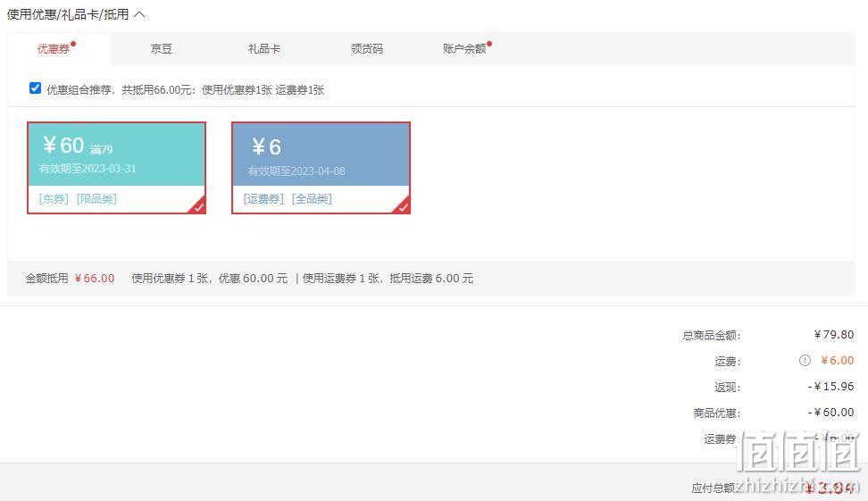Select the 账户余额 tab
This screenshot has width=868, height=501.
[x=463, y=49]
